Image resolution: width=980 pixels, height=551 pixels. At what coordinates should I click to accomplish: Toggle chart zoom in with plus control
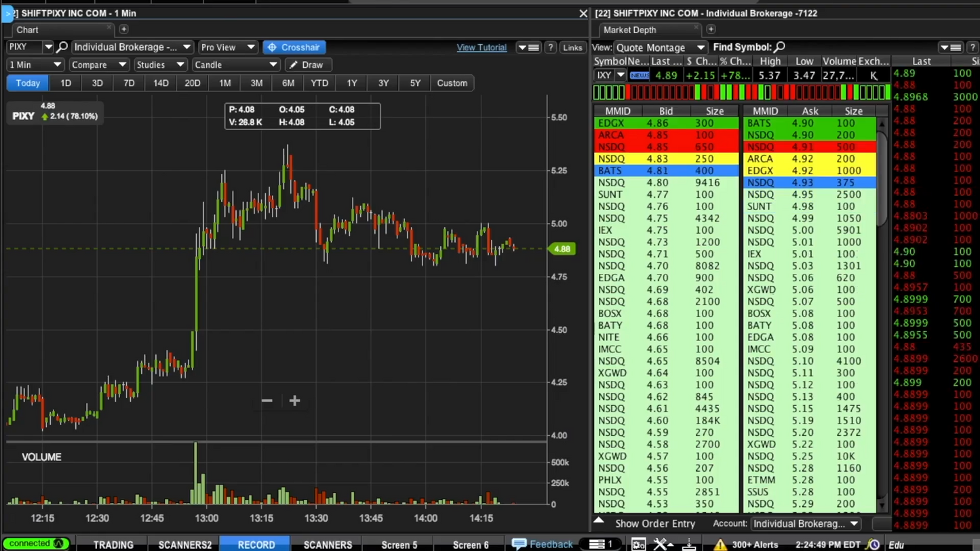coord(294,401)
